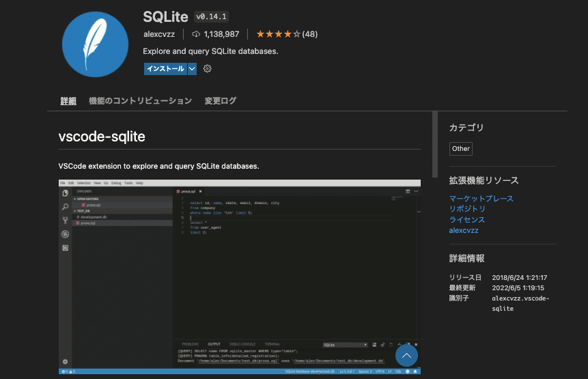Open the 変更ログ tab
The width and height of the screenshot is (588, 379).
click(221, 101)
